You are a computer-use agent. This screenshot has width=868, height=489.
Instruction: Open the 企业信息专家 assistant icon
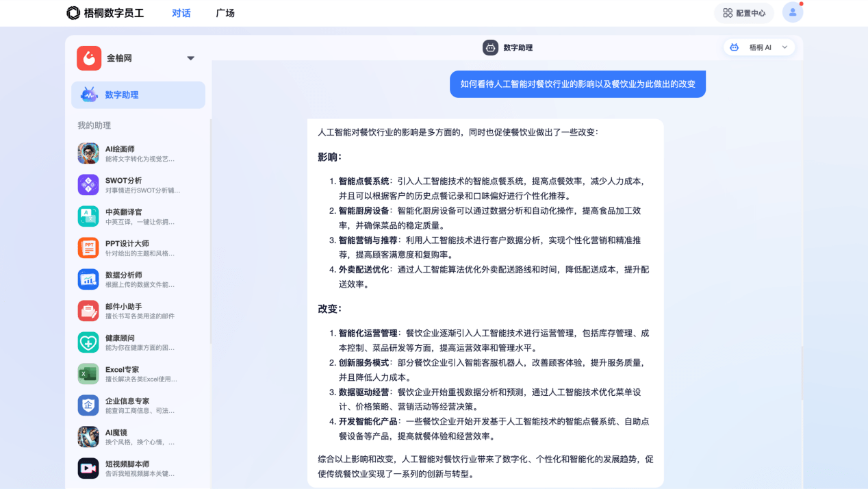tap(88, 405)
